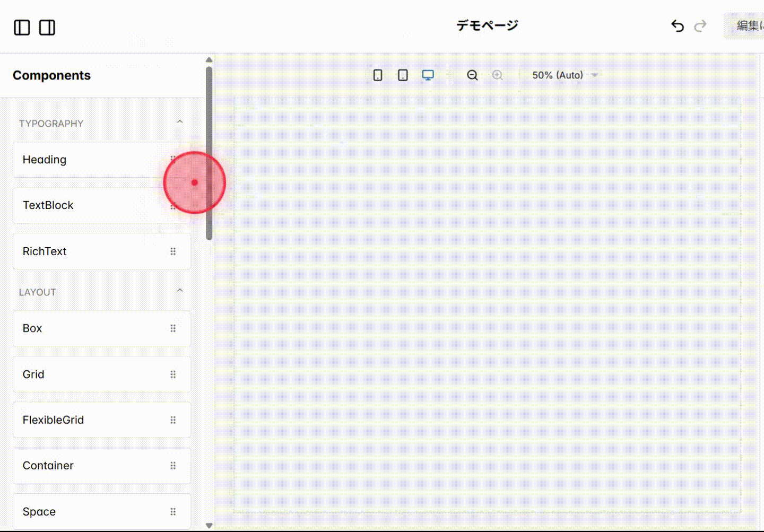
Task: Click the redo arrow icon
Action: coord(700,25)
